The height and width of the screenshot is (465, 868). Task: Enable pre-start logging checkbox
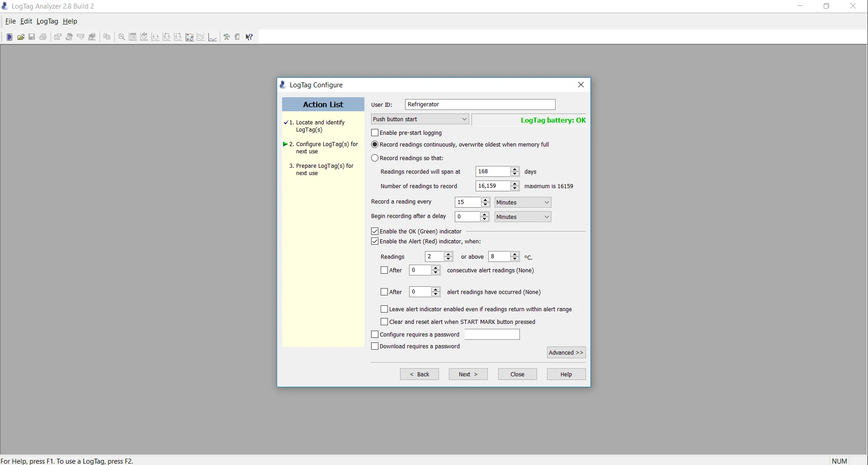click(x=375, y=133)
